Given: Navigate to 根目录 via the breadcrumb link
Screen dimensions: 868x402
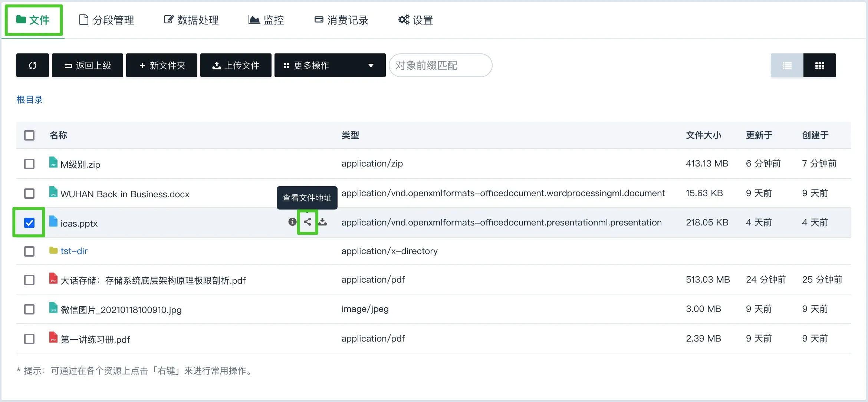Looking at the screenshot, I should click(x=30, y=99).
